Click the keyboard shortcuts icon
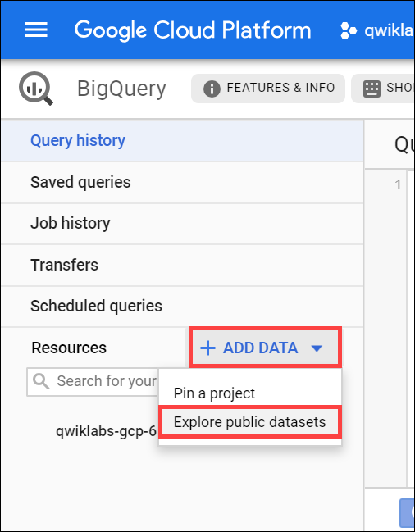Viewport: 415px width, 532px height. point(372,89)
